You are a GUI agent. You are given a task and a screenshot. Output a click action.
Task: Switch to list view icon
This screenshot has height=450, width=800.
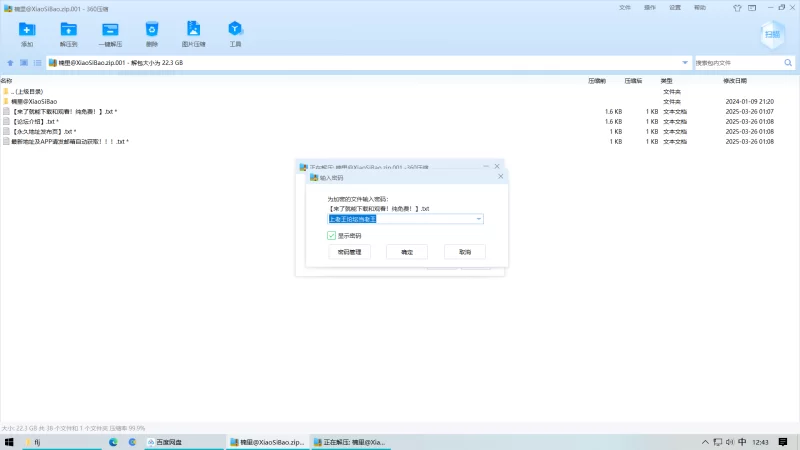[x=38, y=63]
